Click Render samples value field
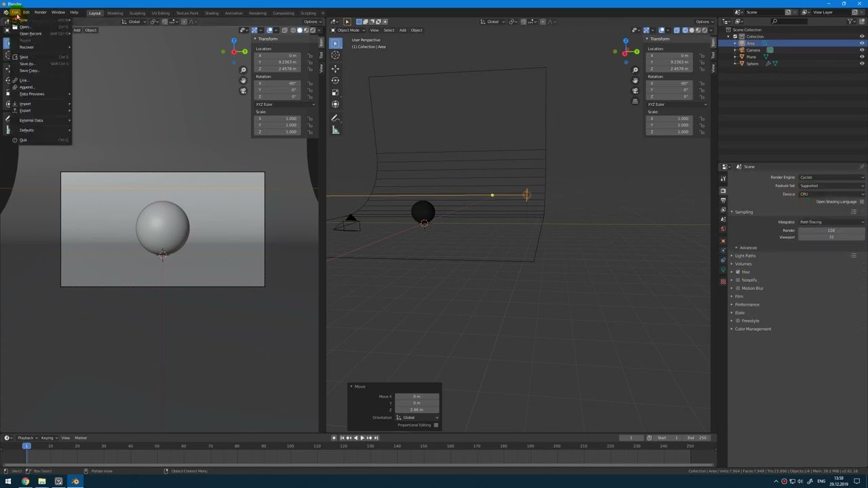Image resolution: width=868 pixels, height=488 pixels. pos(831,230)
